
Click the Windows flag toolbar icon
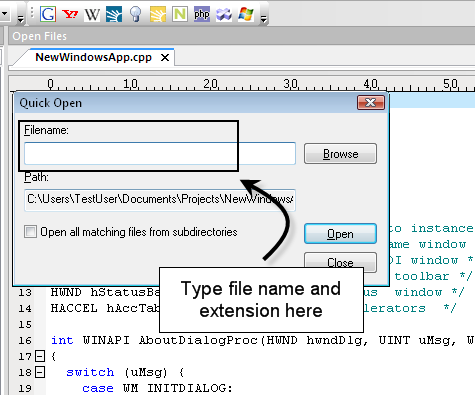click(246, 14)
